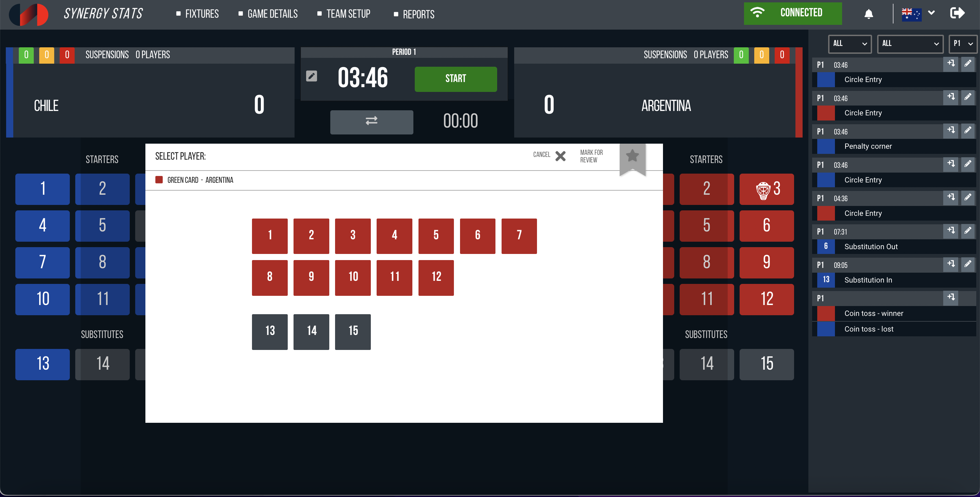Click the START button to begin period
980x497 pixels.
(x=455, y=79)
